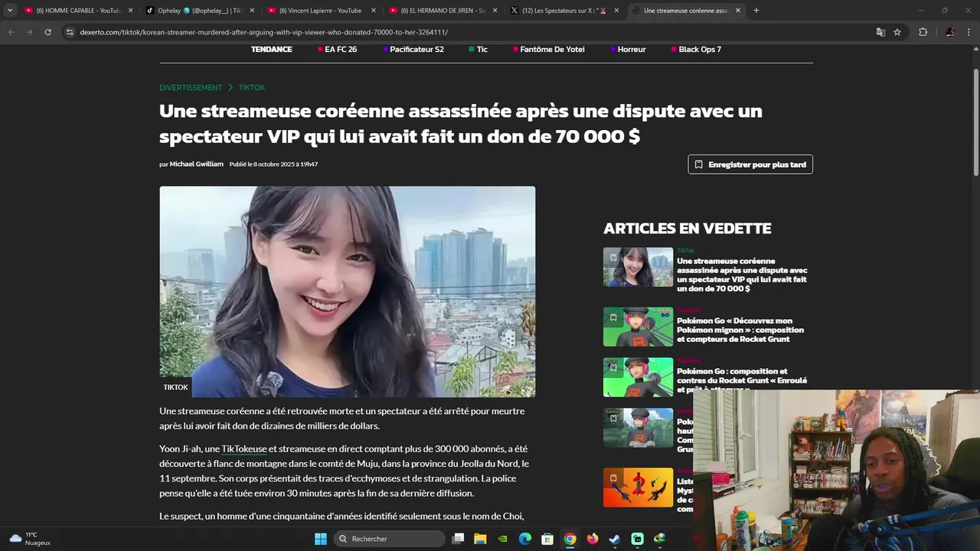Bookmark the Pokémon mignon Rocket Grunt thumbnail
This screenshot has width=980, height=551.
coord(612,318)
